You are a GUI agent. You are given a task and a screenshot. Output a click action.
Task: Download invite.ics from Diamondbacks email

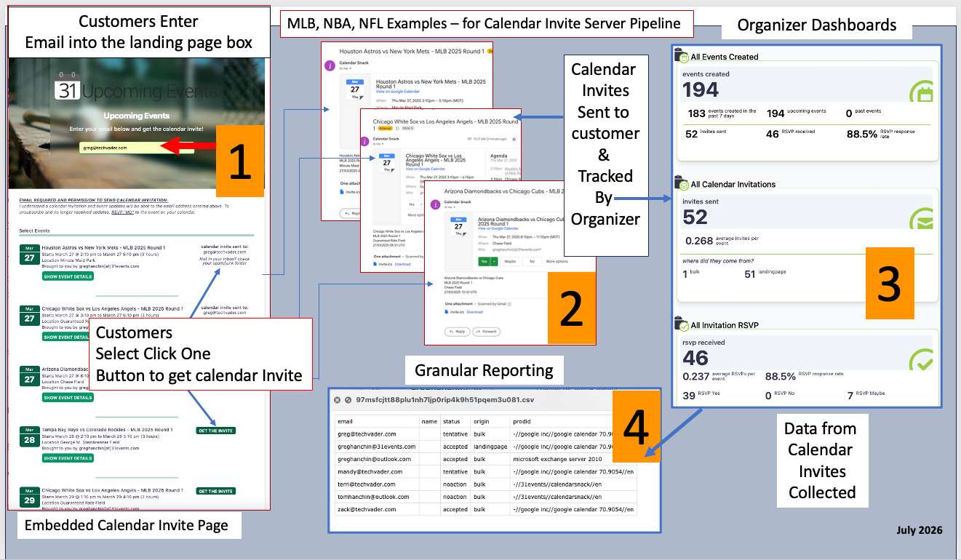coord(474,311)
